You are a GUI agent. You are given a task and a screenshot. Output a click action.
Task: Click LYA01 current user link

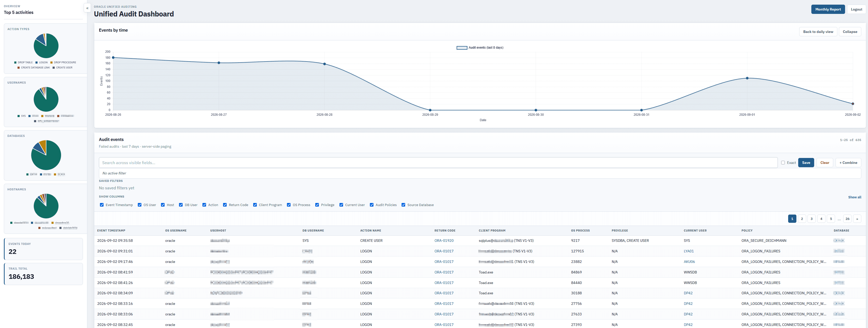[x=688, y=251]
